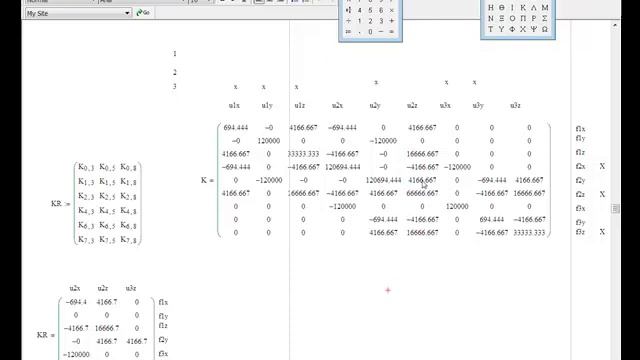The width and height of the screenshot is (640, 360).
Task: Insert division operator from calculator palette
Action: [x=348, y=21]
